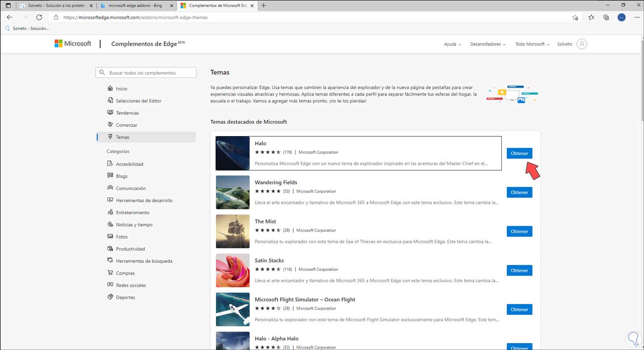Click the Buscar todos los complementos field
The image size is (644, 350).
point(146,73)
